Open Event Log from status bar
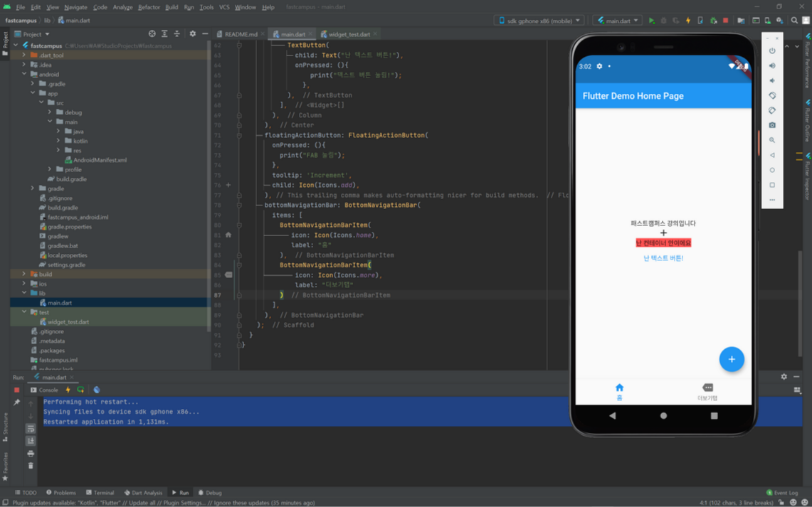Screen dimensions: 812x507 point(783,493)
